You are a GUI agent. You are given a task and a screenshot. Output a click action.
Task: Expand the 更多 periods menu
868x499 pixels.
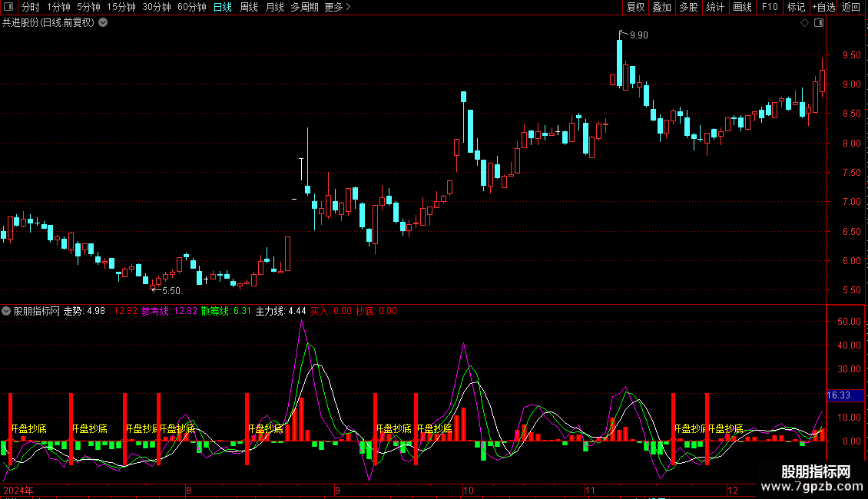coord(338,7)
